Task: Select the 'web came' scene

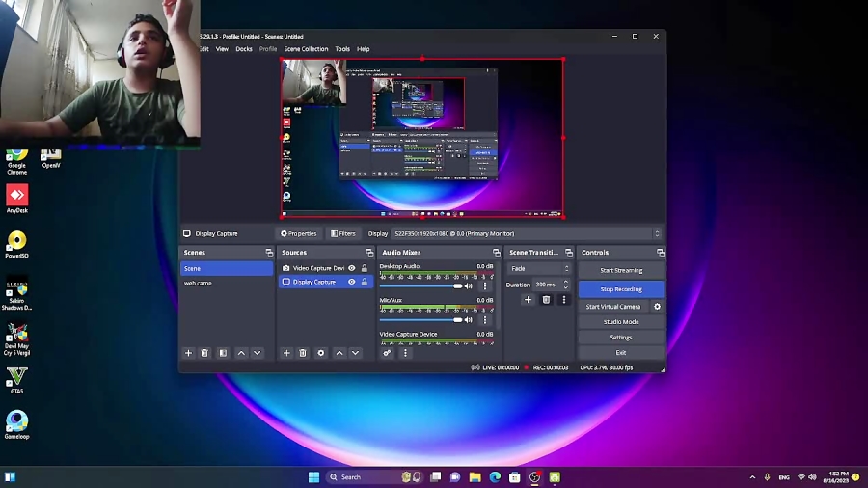Action: pos(227,284)
